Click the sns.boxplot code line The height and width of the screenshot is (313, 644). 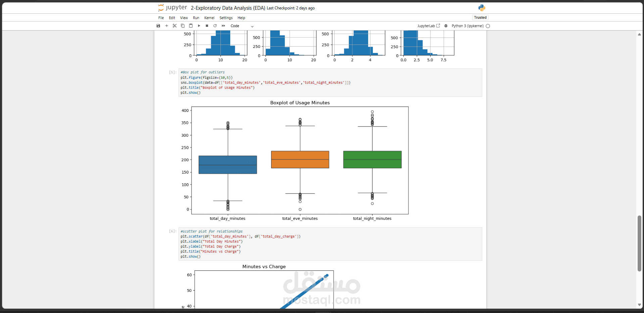[x=265, y=82]
